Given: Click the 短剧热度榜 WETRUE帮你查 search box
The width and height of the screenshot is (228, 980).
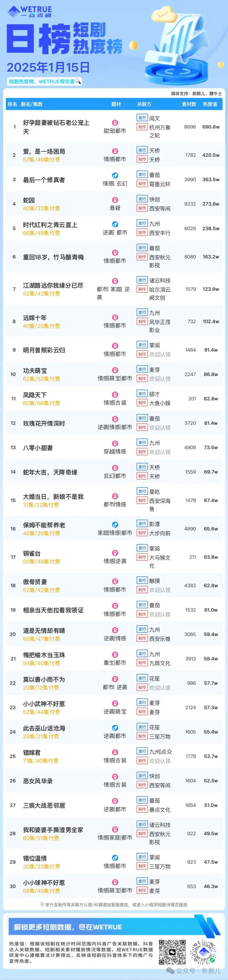Looking at the screenshot, I should 45,82.
